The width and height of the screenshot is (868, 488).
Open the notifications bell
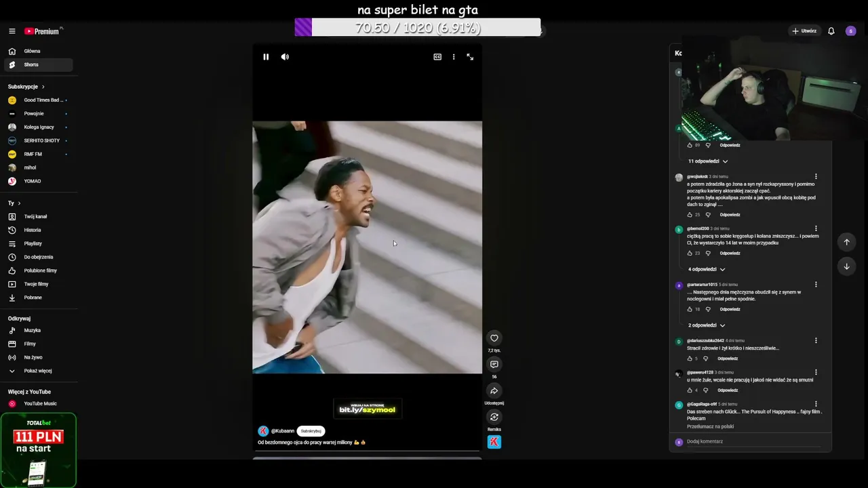tap(831, 31)
